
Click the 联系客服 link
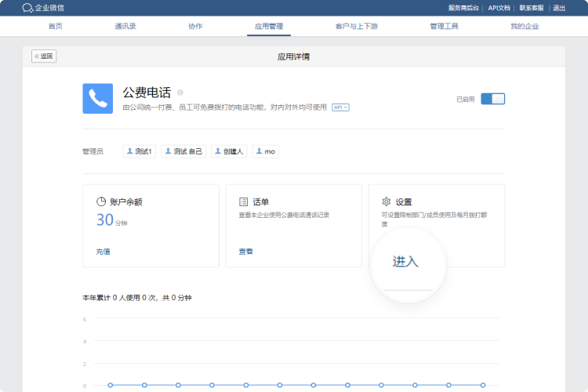point(532,8)
